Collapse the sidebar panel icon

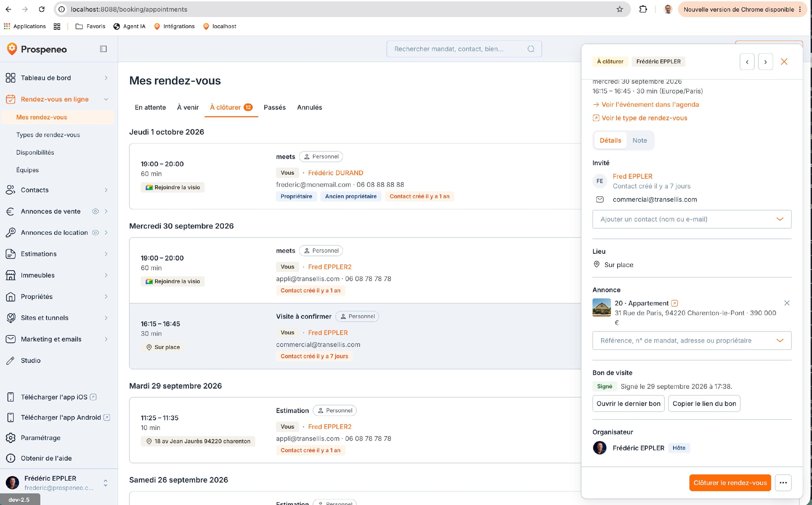point(103,49)
